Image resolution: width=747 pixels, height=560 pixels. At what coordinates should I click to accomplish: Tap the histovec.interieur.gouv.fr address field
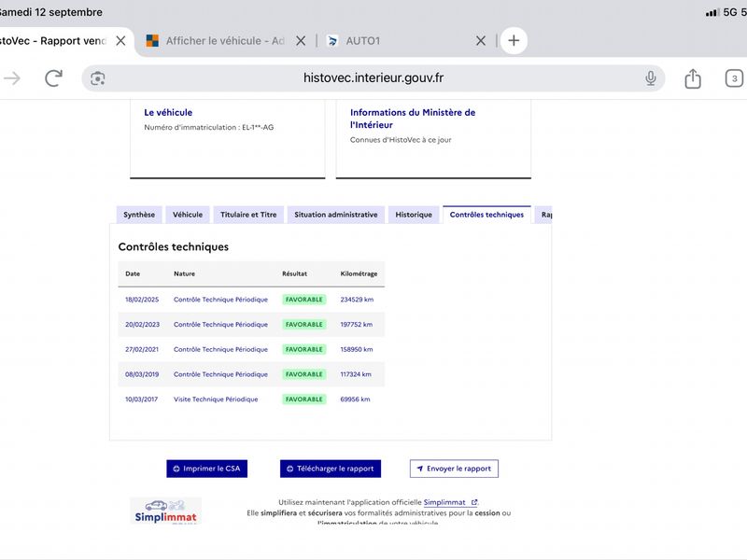pyautogui.click(x=373, y=78)
